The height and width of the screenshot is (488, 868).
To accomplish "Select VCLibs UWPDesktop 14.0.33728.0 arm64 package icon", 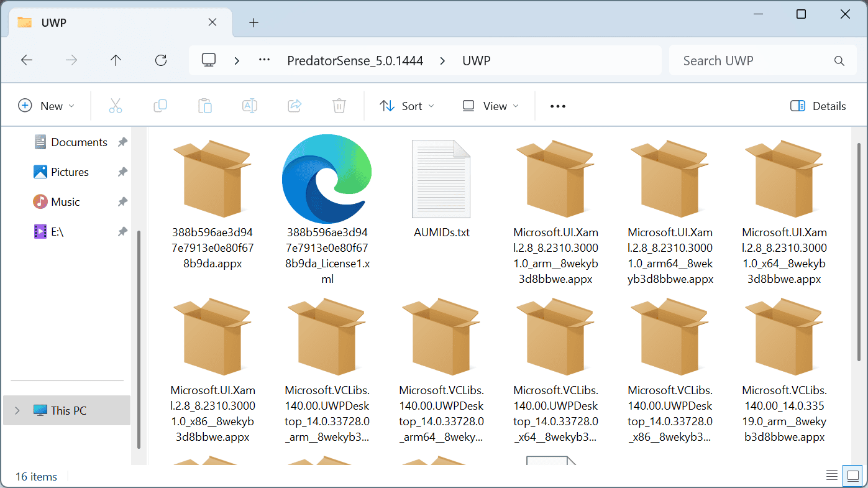I will tap(441, 337).
